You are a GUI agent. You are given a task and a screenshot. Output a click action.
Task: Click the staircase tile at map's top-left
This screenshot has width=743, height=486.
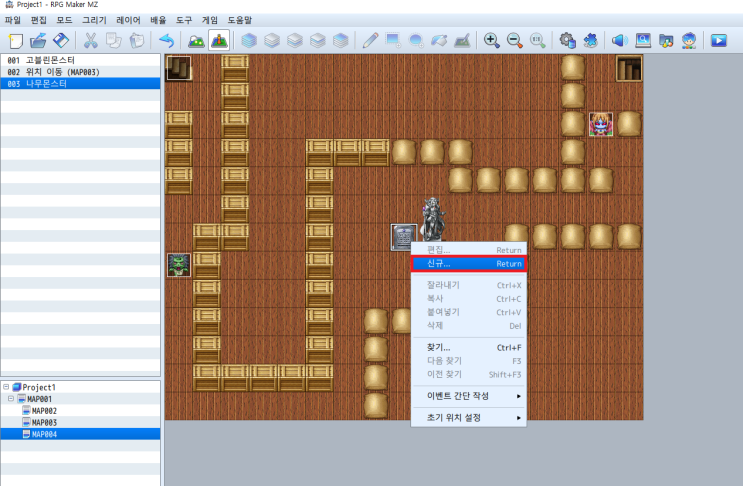point(179,68)
